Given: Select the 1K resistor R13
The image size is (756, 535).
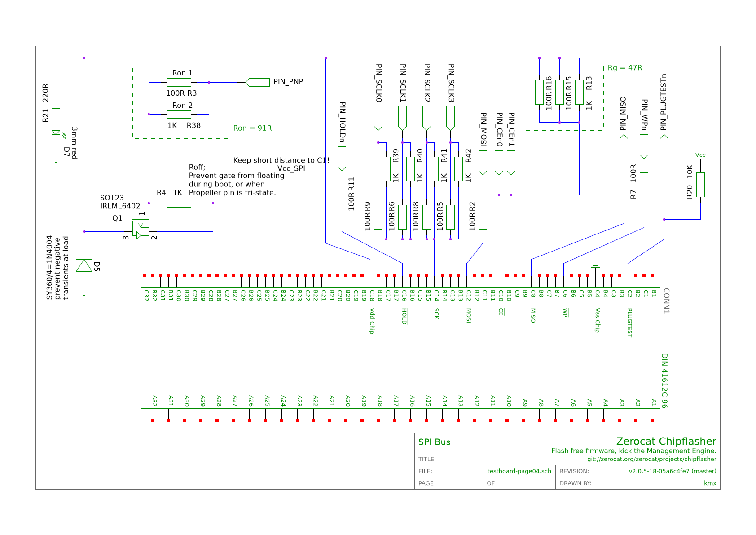Looking at the screenshot, I should [579, 92].
